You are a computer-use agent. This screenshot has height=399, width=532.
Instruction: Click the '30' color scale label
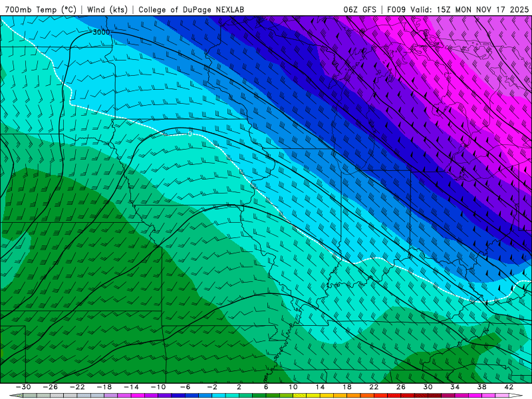point(428,387)
